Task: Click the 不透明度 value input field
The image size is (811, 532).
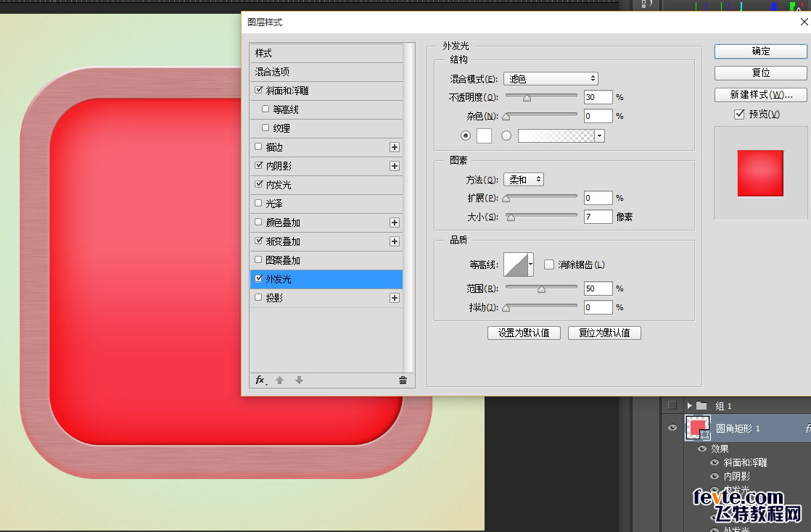Action: point(598,97)
